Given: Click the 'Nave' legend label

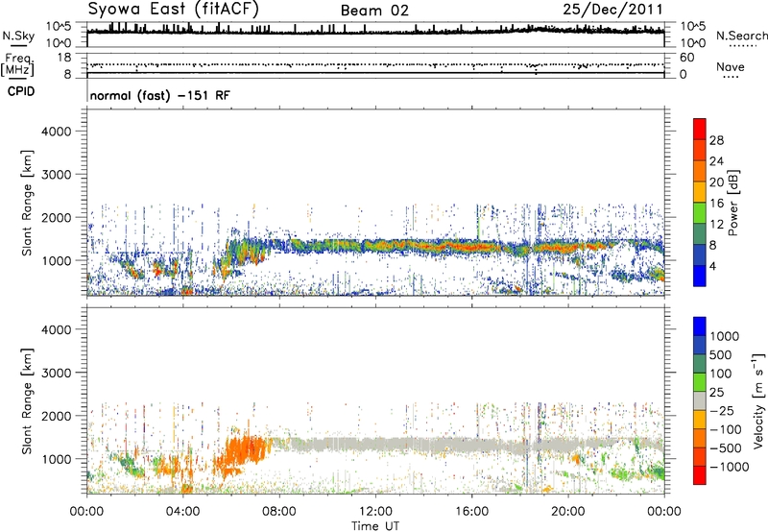Looking at the screenshot, I should [731, 66].
